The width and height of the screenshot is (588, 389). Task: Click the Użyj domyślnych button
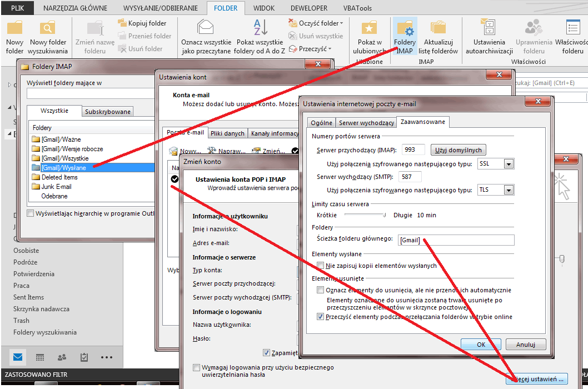click(x=459, y=150)
